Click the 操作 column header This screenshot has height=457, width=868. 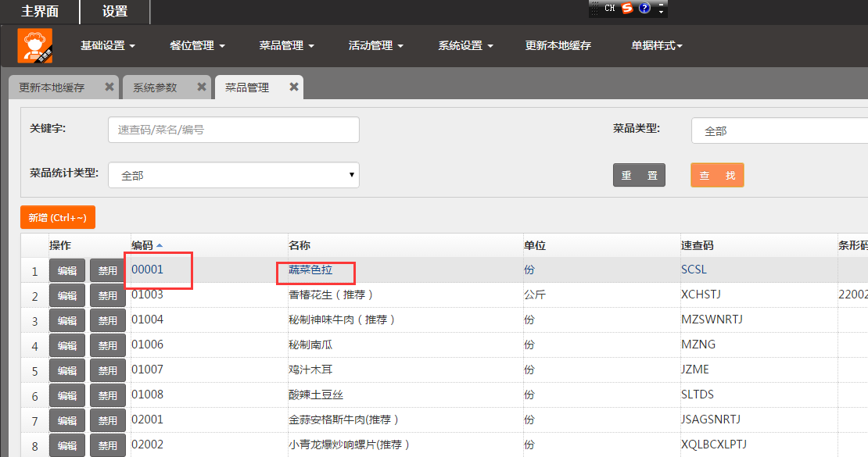[59, 245]
